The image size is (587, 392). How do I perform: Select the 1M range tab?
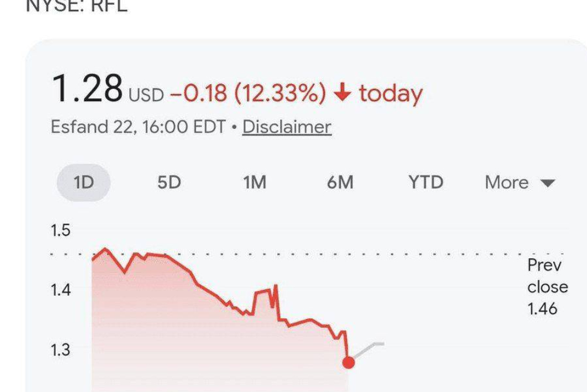pos(254,183)
